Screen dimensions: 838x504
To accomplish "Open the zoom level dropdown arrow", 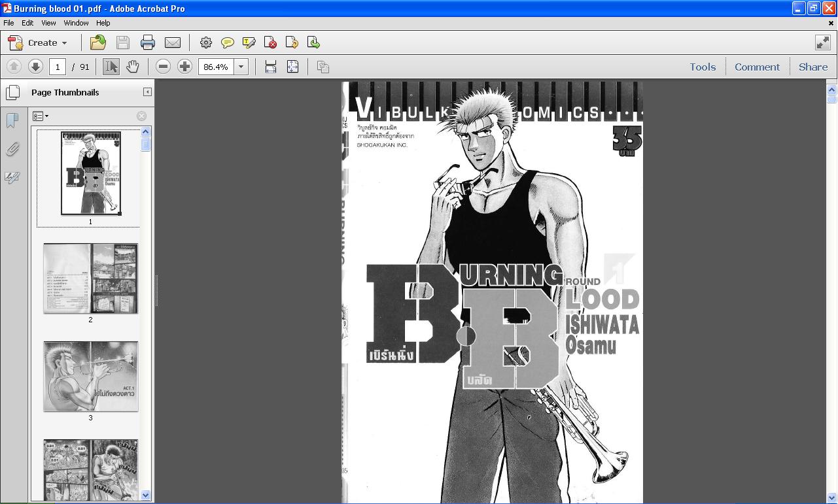I will (x=241, y=67).
